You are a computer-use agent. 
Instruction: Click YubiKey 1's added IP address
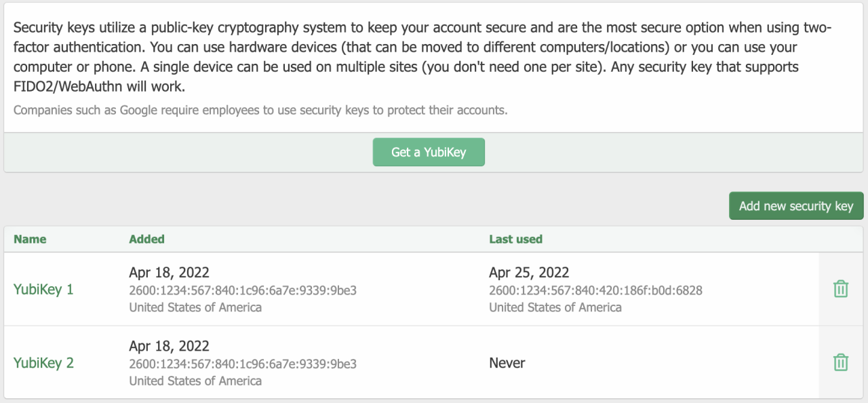coord(243,290)
